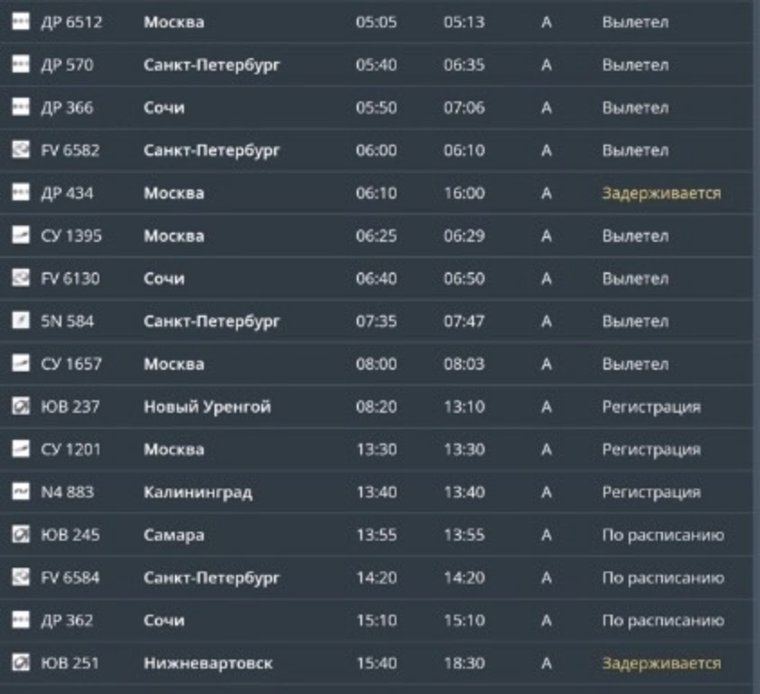Click airline logo beside ДР 362
This screenshot has height=694, width=760.
(x=20, y=620)
